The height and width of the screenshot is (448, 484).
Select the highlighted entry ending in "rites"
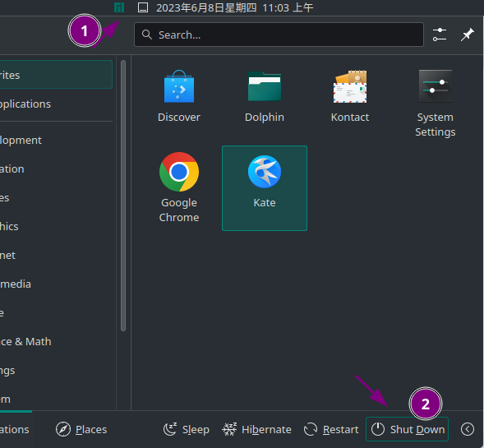(x=56, y=75)
